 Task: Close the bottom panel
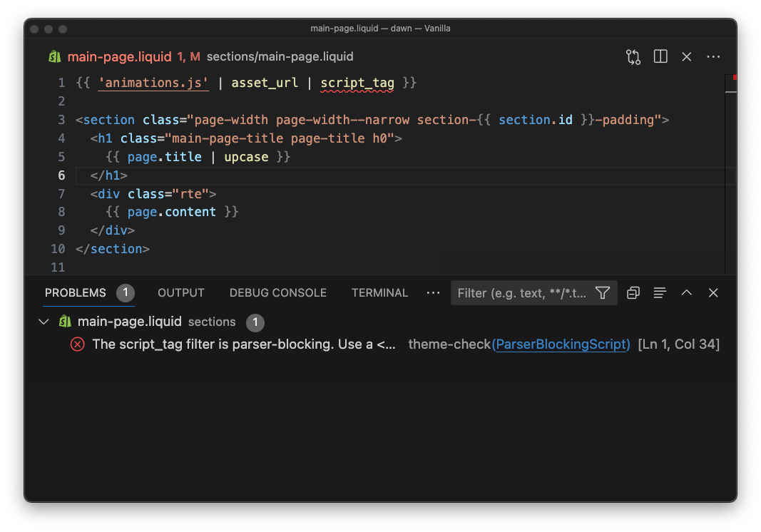713,292
